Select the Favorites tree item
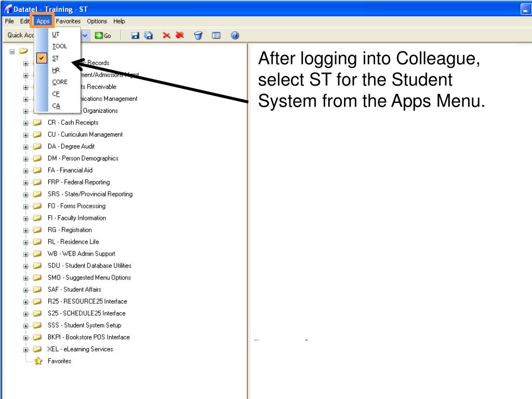 [x=59, y=361]
